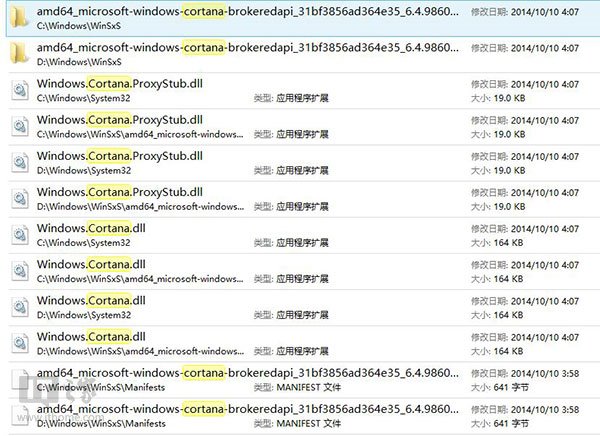
Task: Click the path D:\Windows\WinSxS\Manifests
Action: click(x=101, y=424)
